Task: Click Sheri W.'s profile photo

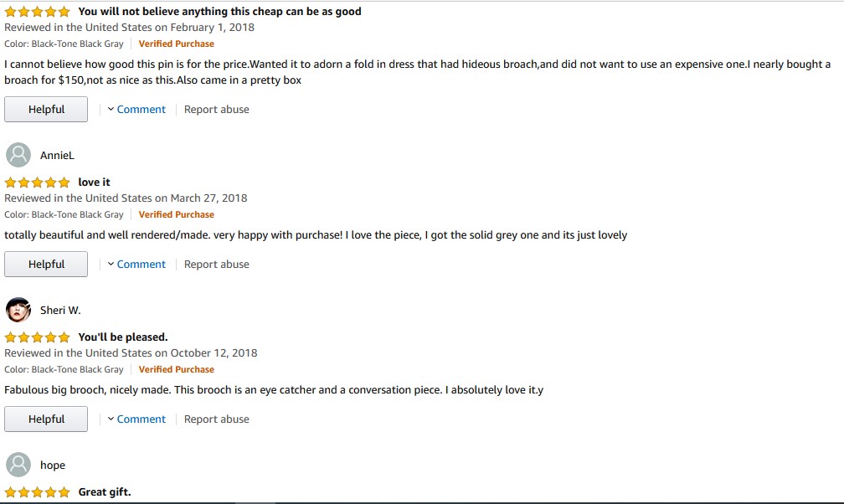Action: [18, 310]
